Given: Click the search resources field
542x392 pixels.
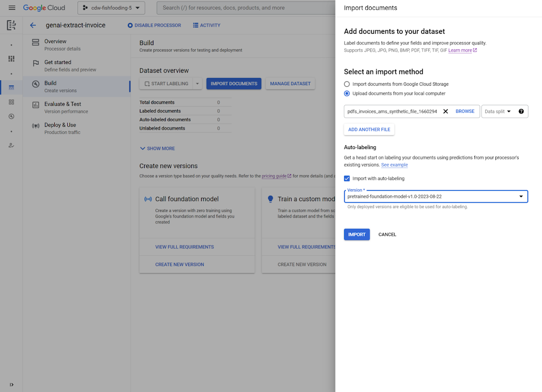Looking at the screenshot, I should click(x=246, y=8).
